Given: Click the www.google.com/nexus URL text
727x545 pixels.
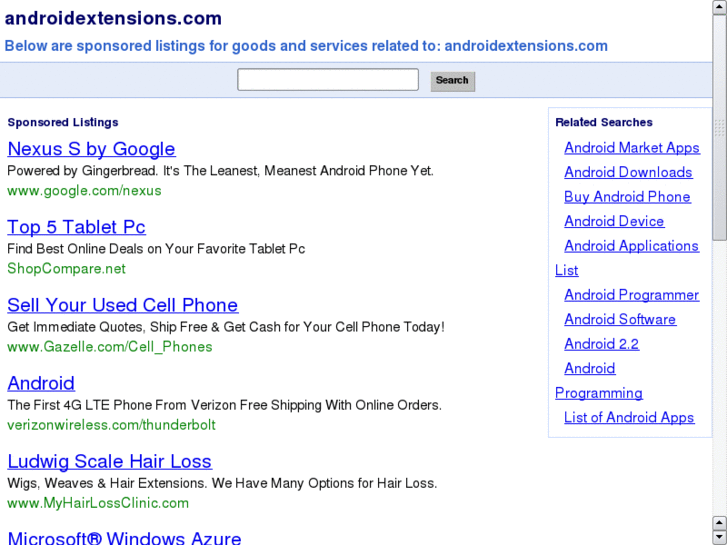Looking at the screenshot, I should (84, 190).
